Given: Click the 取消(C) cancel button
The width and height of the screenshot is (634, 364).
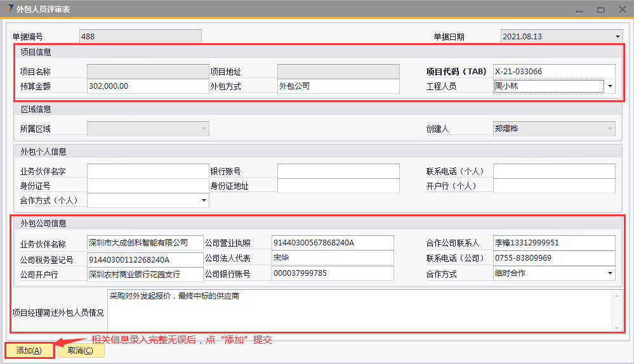Looking at the screenshot, I should 81,351.
